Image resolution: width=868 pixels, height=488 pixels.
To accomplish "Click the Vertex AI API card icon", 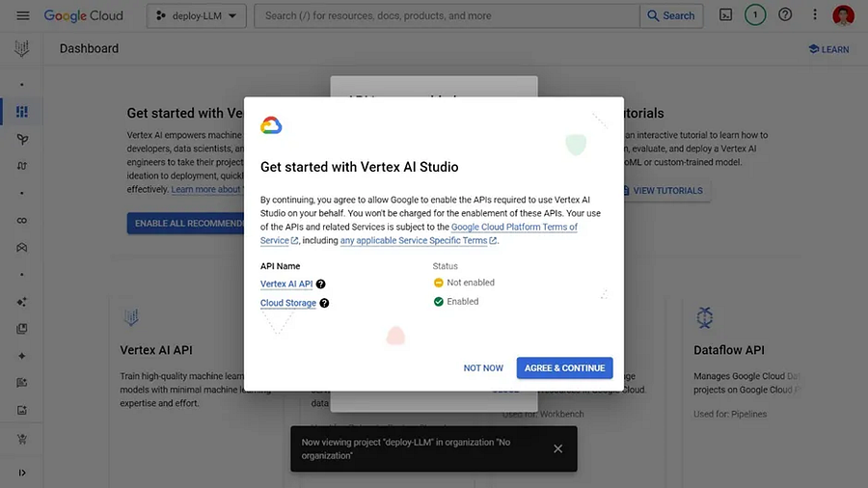I will click(131, 317).
